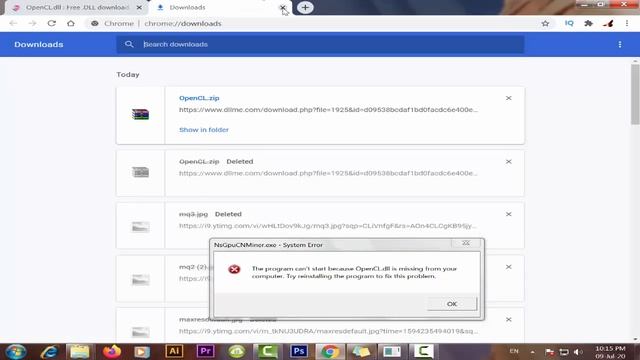The width and height of the screenshot is (640, 360).
Task: Click the red error icon in dialog
Action: 234,269
